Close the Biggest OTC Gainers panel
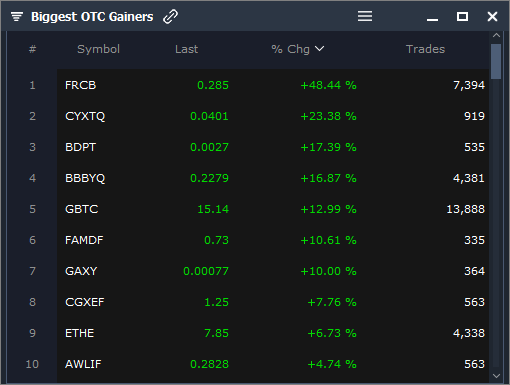510x385 pixels. coord(492,16)
